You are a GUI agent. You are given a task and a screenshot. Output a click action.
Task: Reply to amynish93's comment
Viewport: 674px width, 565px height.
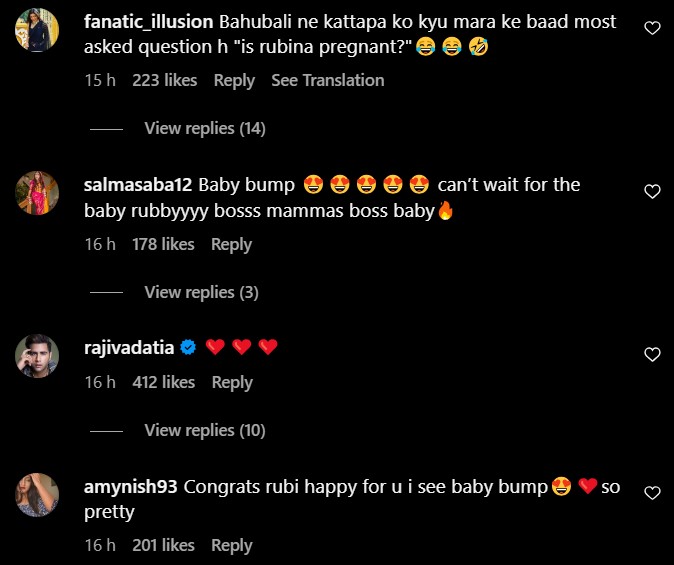[x=232, y=545]
